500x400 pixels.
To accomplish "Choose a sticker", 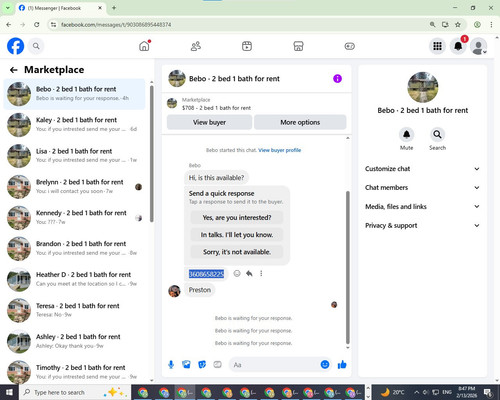I will pos(202,365).
